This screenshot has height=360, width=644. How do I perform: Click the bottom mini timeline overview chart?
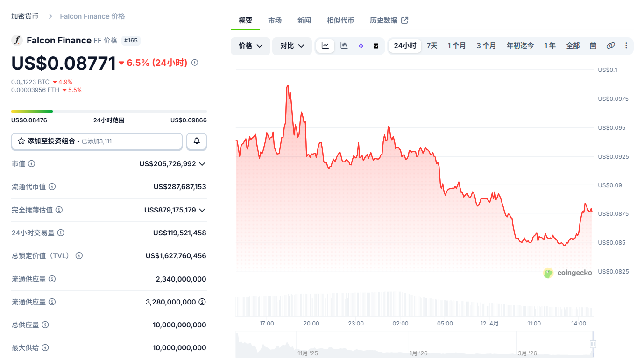pos(415,345)
